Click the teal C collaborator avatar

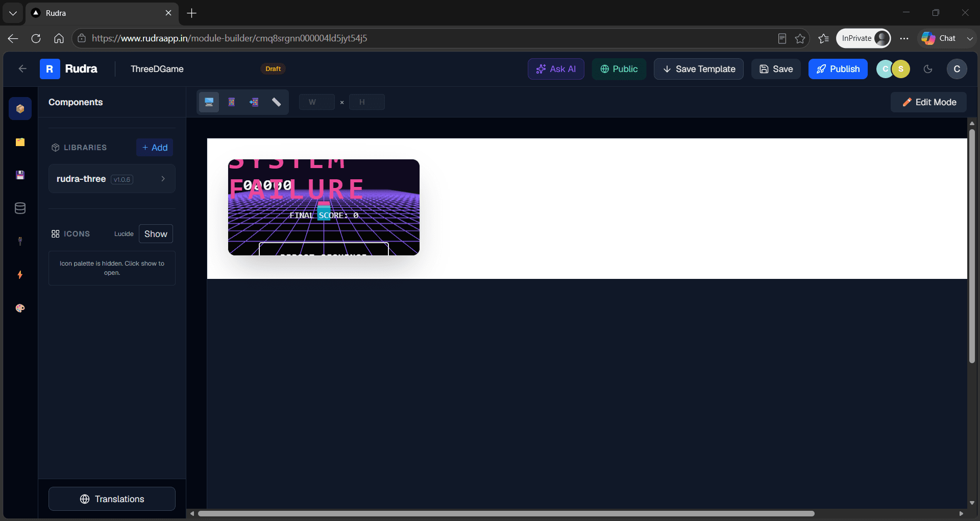pyautogui.click(x=885, y=69)
